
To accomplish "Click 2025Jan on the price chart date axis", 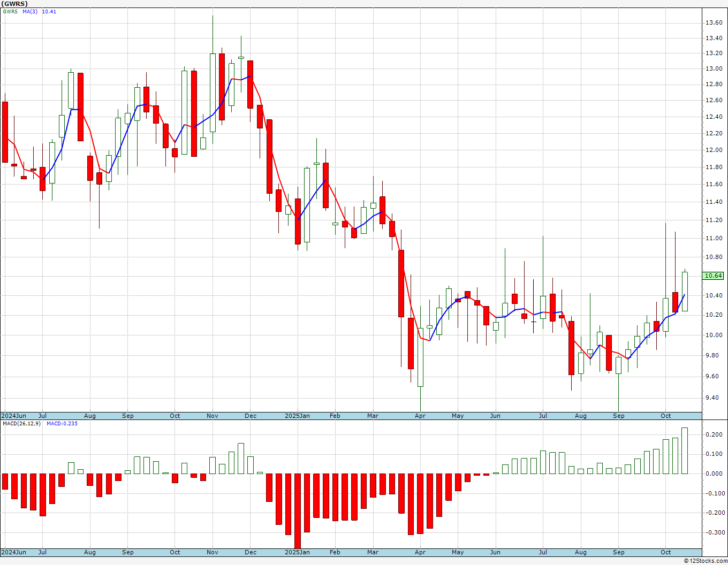I will click(297, 416).
